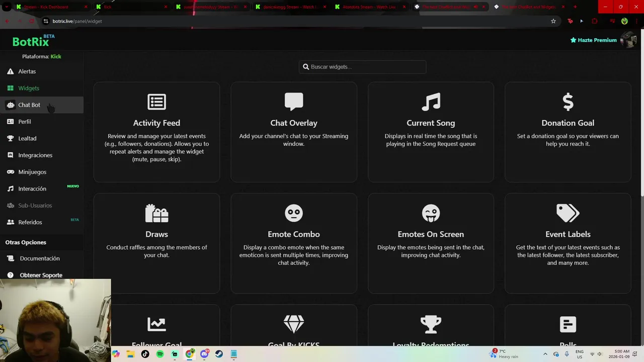Click the Polls document icon
644x362 pixels.
coord(568,324)
